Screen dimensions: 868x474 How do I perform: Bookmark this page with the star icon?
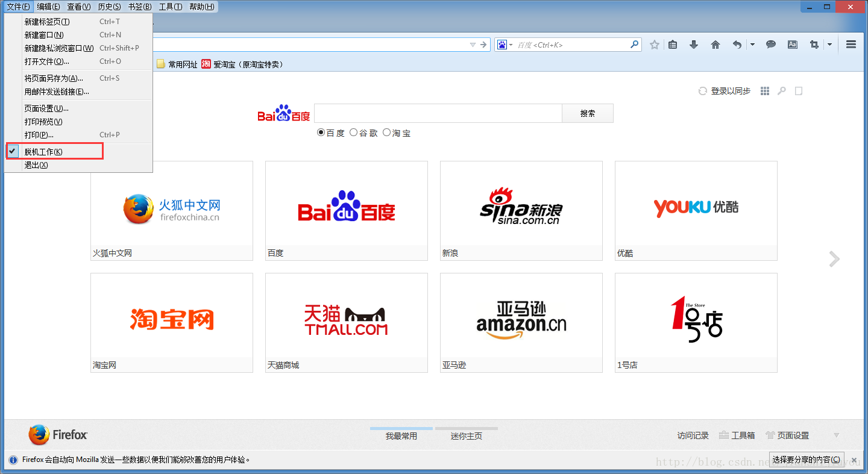655,45
